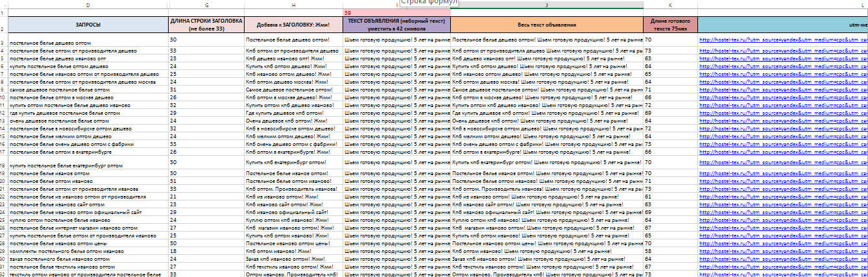Open the hostel-tex.ru link in row 10
Viewport: 868px width, 277px height.
[x=782, y=97]
